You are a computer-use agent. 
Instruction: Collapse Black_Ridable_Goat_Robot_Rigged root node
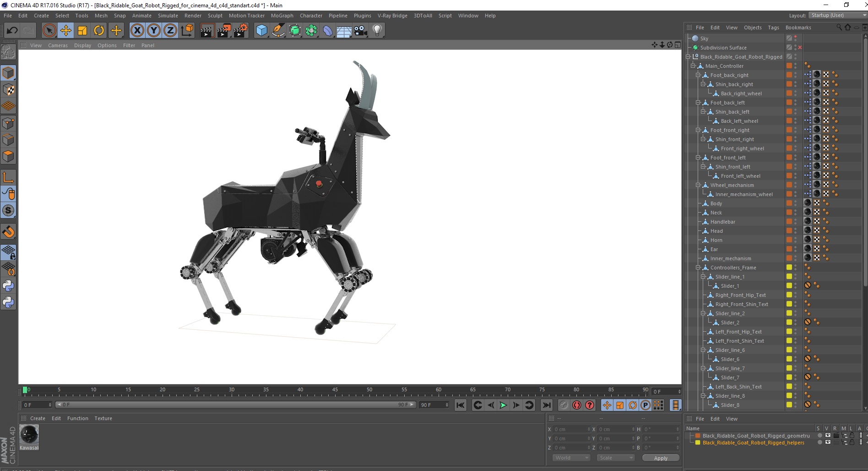pos(688,57)
